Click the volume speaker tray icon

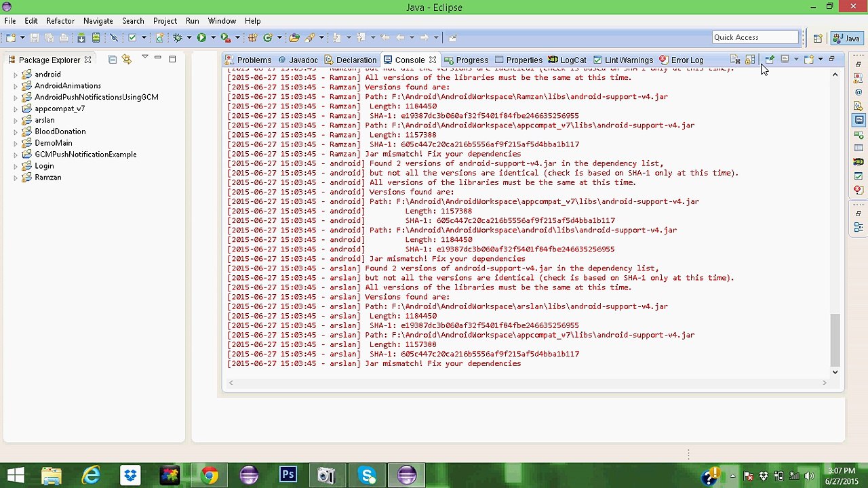coord(809,476)
